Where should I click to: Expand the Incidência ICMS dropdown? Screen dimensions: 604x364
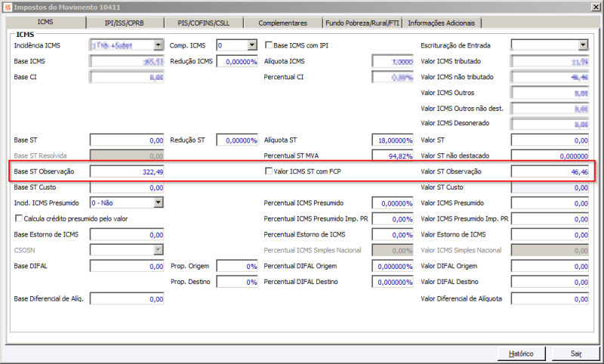tap(158, 45)
